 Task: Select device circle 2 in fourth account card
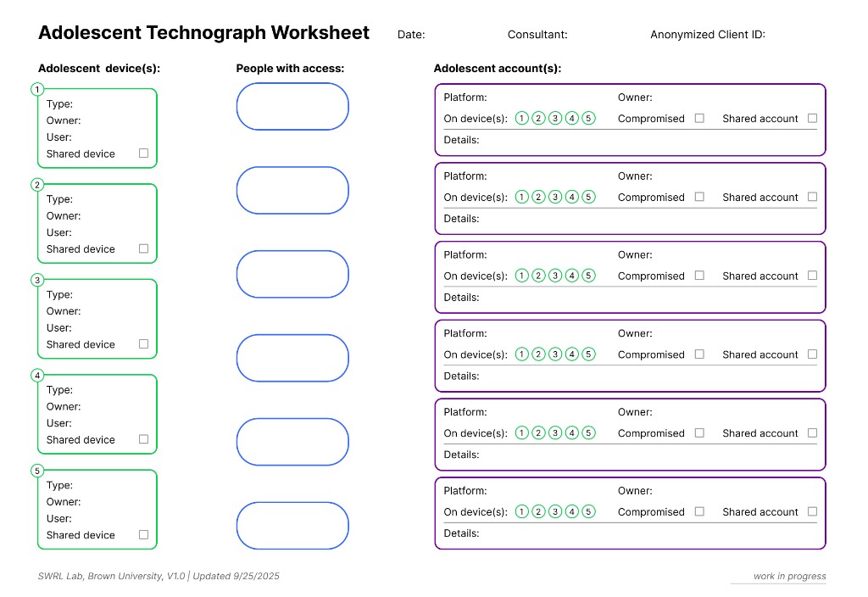coord(538,354)
